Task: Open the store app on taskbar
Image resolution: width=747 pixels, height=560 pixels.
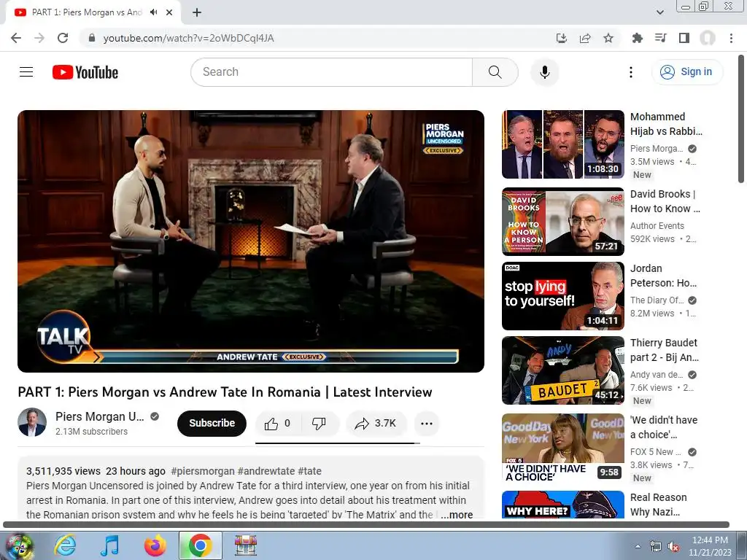Action: pyautogui.click(x=246, y=545)
